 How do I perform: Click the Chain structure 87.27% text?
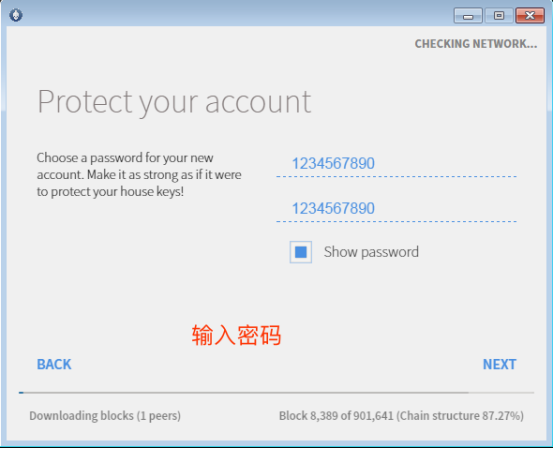click(x=460, y=416)
